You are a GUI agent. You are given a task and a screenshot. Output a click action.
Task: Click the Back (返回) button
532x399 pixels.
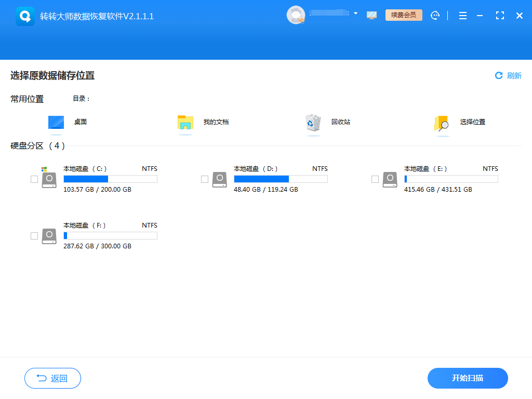tap(52, 378)
